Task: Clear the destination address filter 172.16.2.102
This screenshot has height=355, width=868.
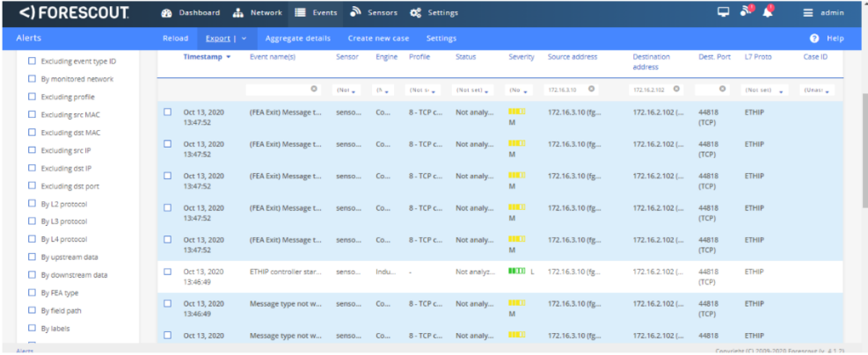Action: tap(676, 89)
